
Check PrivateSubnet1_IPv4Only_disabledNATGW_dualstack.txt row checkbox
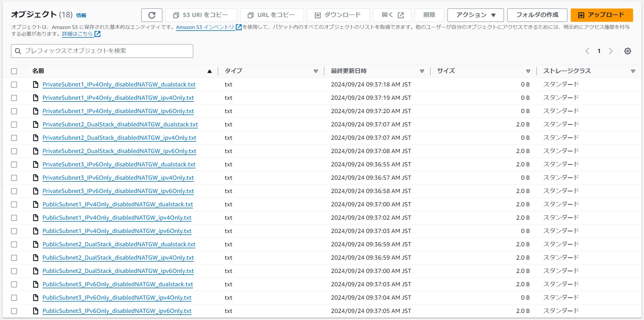(14, 84)
